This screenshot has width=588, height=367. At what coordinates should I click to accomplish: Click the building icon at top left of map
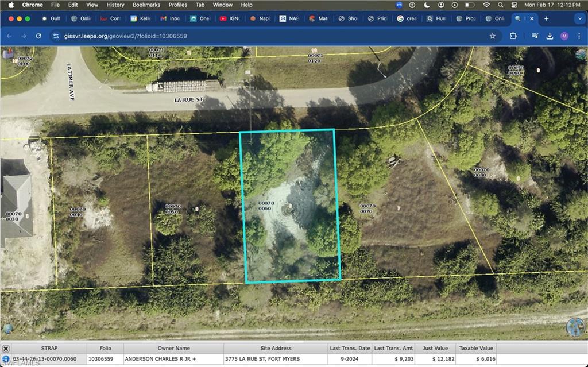[x=7, y=54]
